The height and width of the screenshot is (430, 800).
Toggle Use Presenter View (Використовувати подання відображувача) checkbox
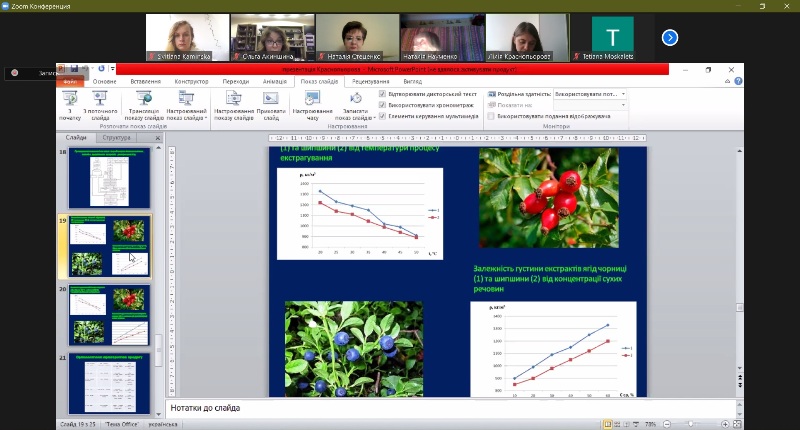tap(491, 116)
